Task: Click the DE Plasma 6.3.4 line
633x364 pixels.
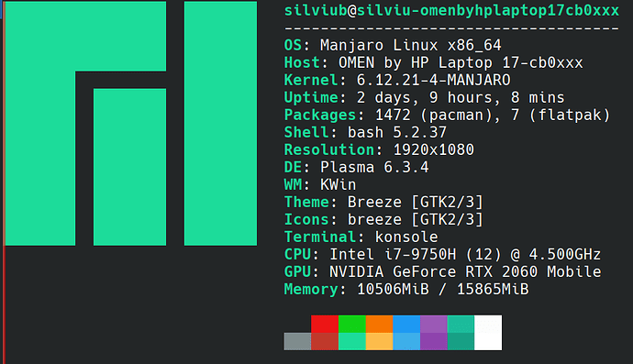Action: (x=356, y=167)
